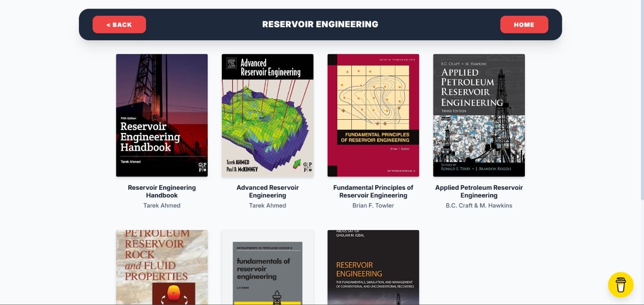Go to the Home page
Image resolution: width=644 pixels, height=305 pixels.
[x=524, y=25]
